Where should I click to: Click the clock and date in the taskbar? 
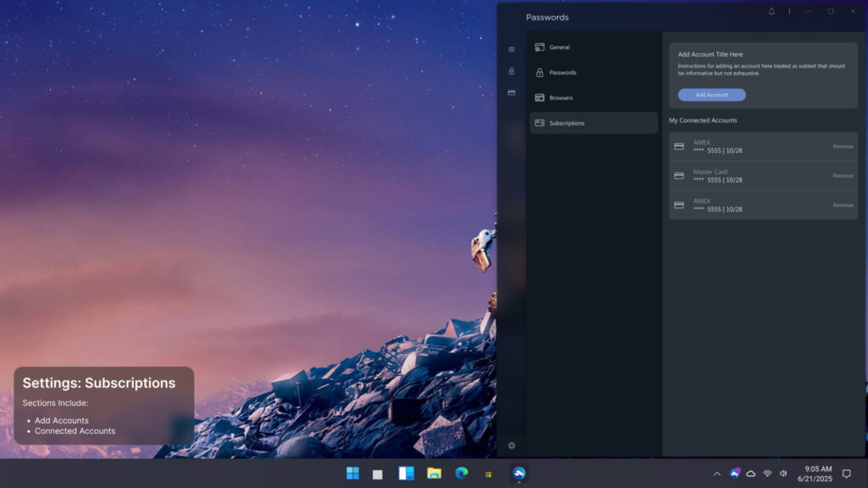[x=813, y=474]
